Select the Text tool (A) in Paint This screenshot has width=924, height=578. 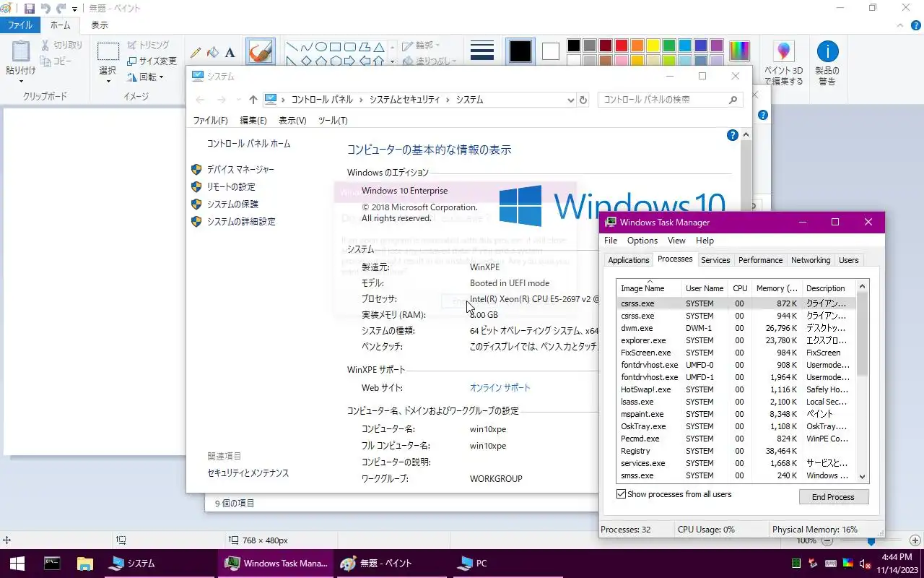click(x=230, y=53)
